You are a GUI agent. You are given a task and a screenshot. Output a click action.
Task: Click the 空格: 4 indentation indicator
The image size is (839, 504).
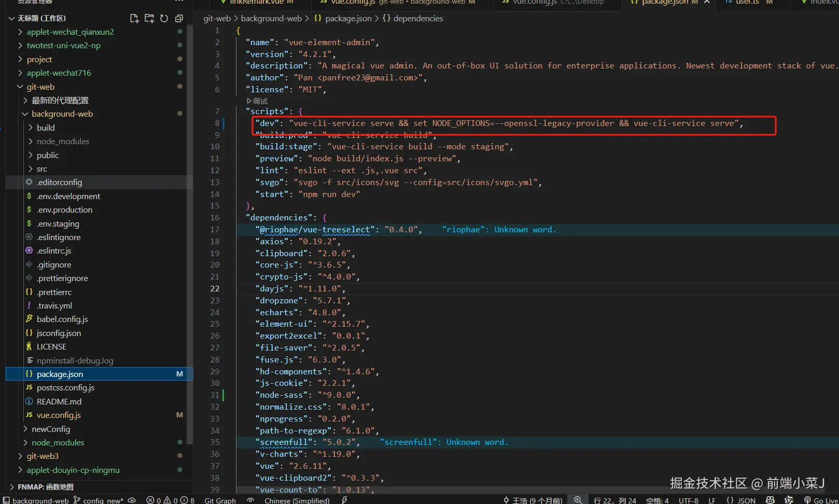(x=658, y=500)
